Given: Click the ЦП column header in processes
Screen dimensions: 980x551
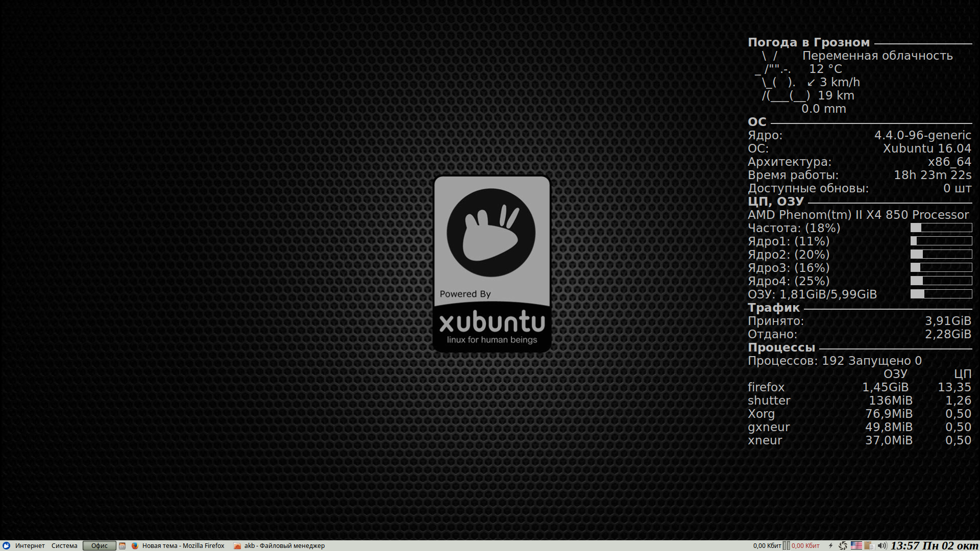Looking at the screenshot, I should click(963, 374).
